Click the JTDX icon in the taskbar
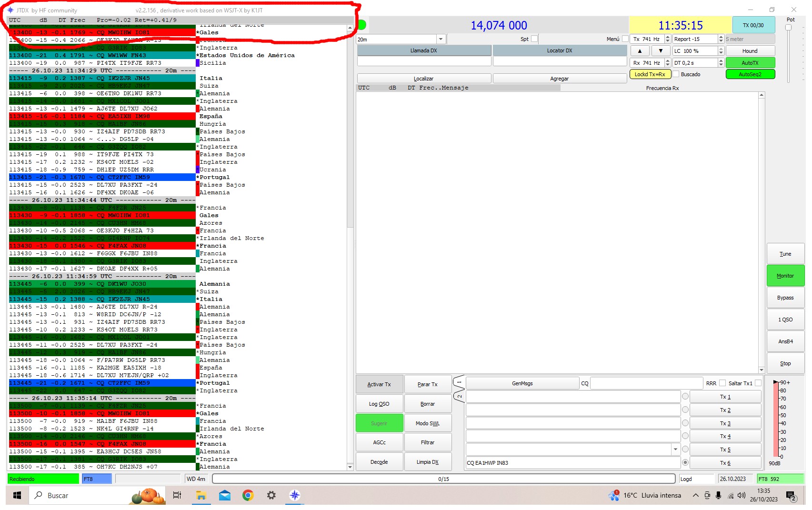Image resolution: width=812 pixels, height=510 pixels. 295,496
